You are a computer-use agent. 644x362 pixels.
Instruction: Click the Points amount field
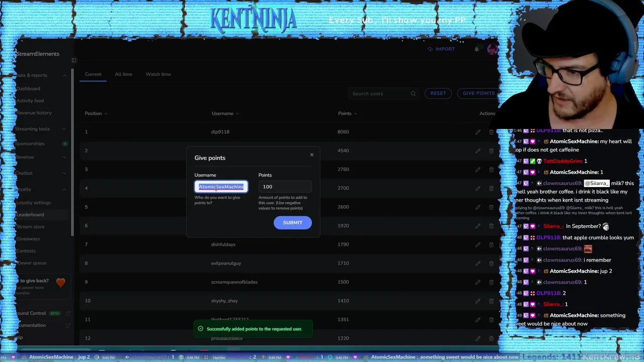point(285,187)
